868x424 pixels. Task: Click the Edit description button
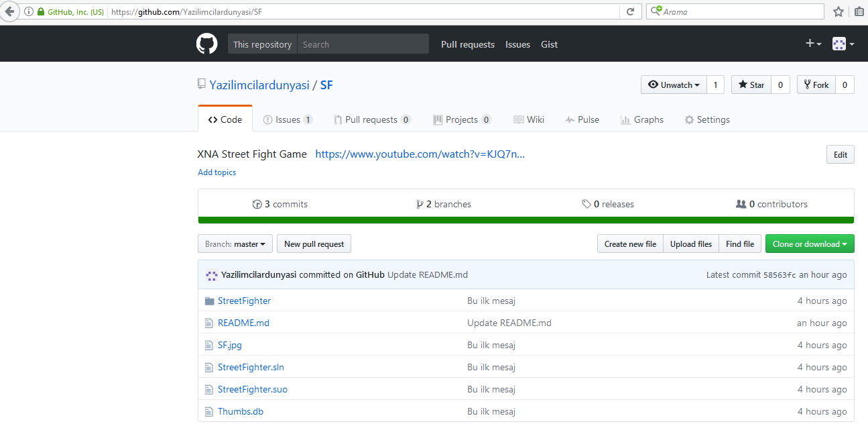(840, 154)
